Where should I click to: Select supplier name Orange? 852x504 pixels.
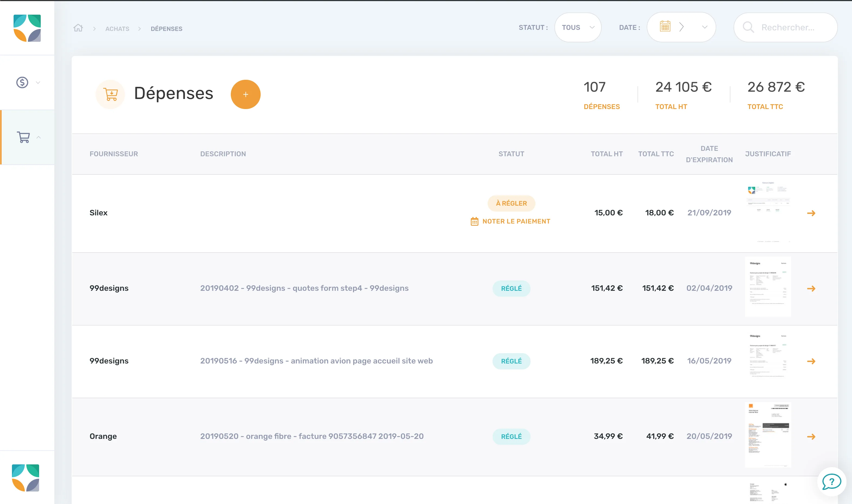[x=103, y=436]
